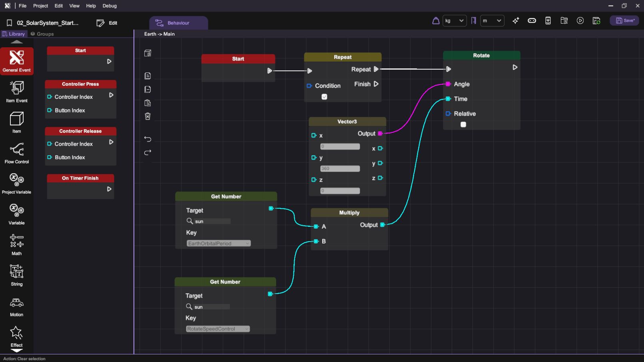
Task: Open the Flow Control node category
Action: 16,153
